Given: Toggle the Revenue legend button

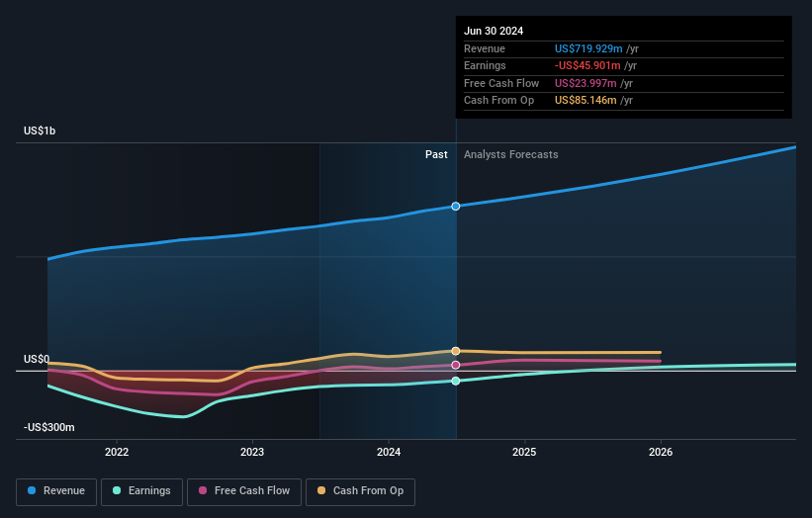Looking at the screenshot, I should tap(56, 491).
